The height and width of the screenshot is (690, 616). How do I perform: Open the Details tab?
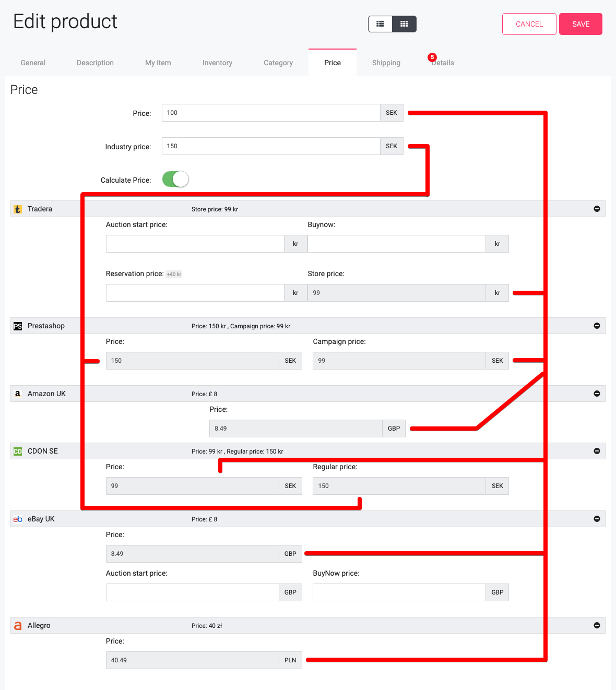tap(443, 63)
